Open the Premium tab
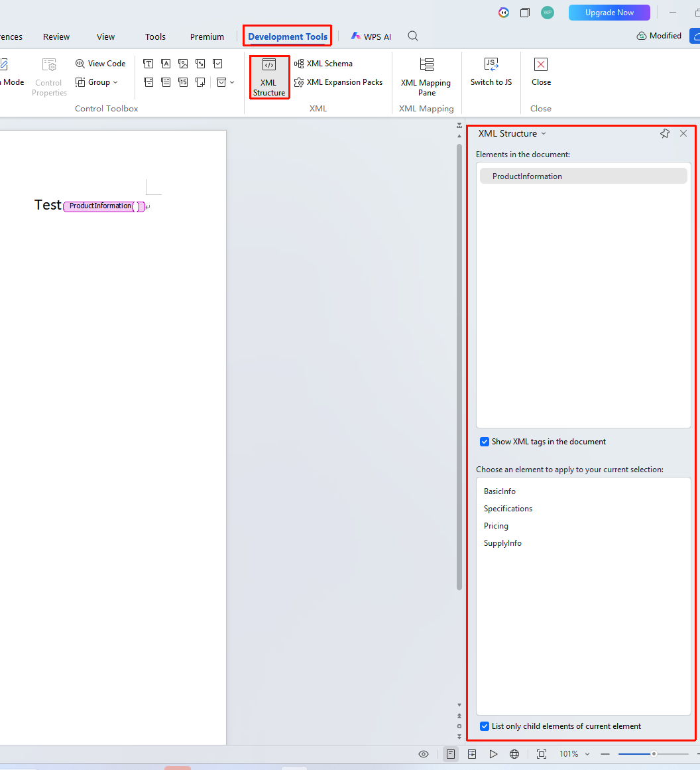The height and width of the screenshot is (770, 700). pos(207,37)
